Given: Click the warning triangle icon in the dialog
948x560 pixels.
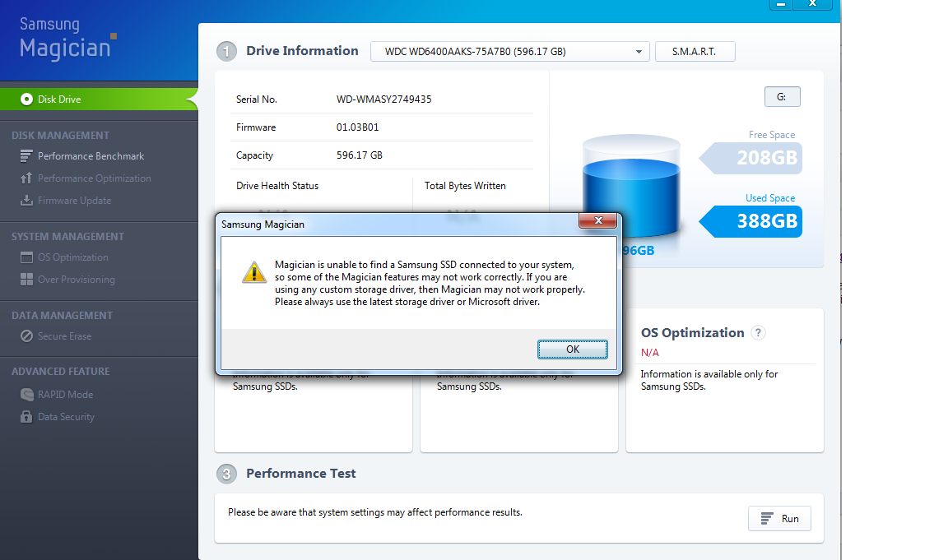Looking at the screenshot, I should coord(254,272).
